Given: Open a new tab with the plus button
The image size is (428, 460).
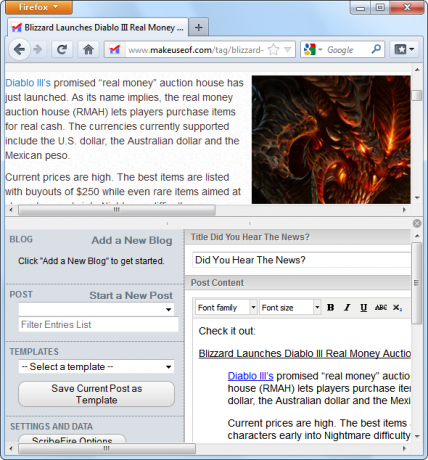Looking at the screenshot, I should 198,27.
